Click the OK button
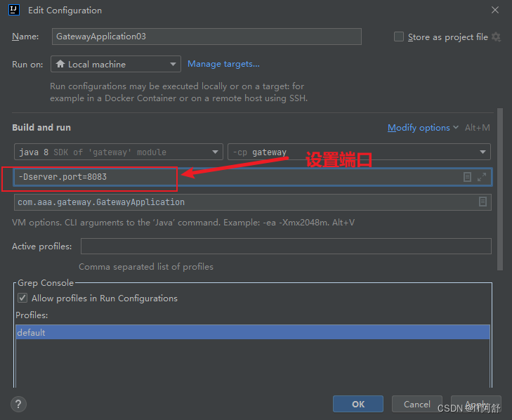Image resolution: width=512 pixels, height=420 pixels. pyautogui.click(x=358, y=404)
